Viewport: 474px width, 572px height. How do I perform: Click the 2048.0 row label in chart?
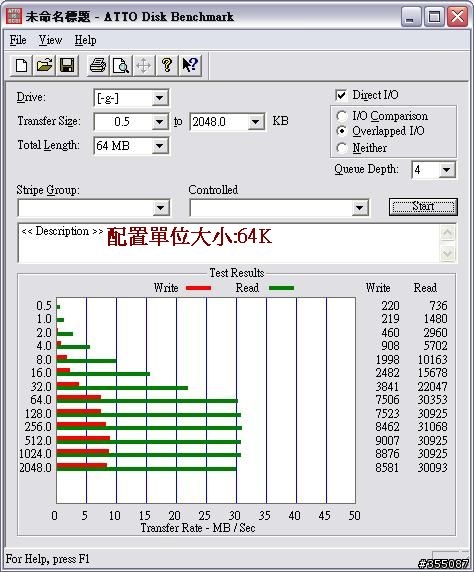[x=35, y=467]
